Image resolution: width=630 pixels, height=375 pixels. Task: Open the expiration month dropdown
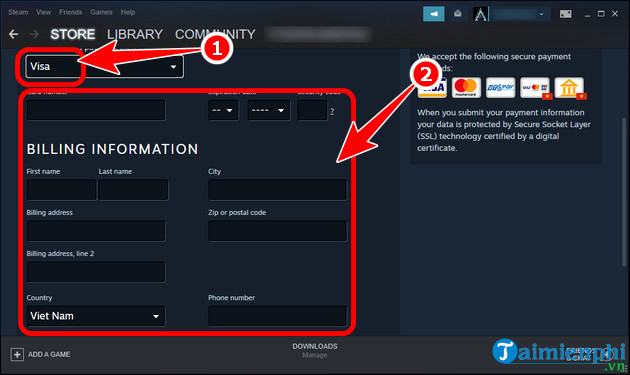(x=223, y=110)
